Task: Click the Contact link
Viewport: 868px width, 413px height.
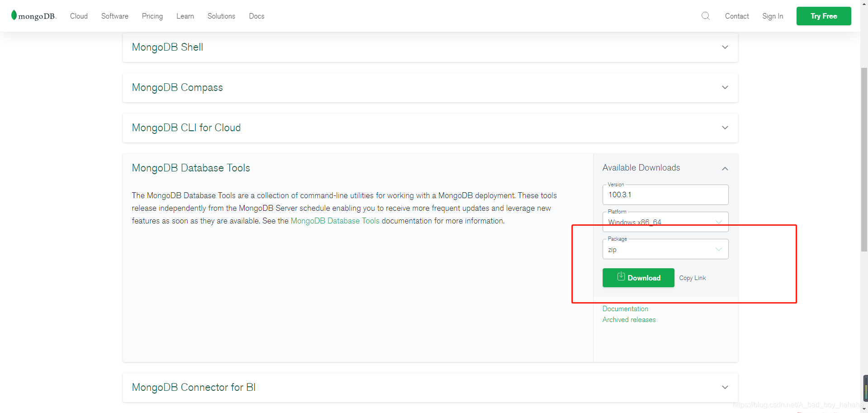Action: click(x=737, y=16)
